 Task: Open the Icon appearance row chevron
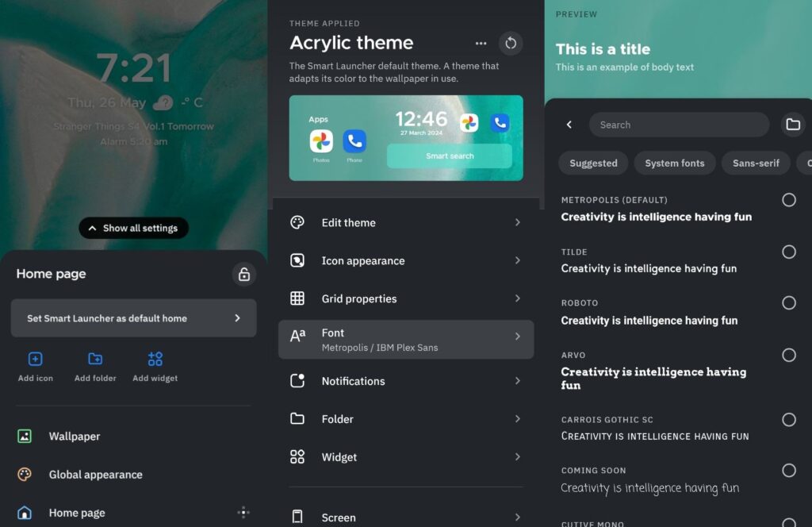point(517,260)
